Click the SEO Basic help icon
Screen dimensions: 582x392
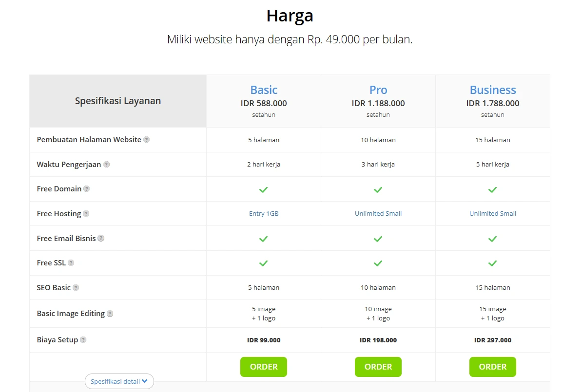[76, 288]
